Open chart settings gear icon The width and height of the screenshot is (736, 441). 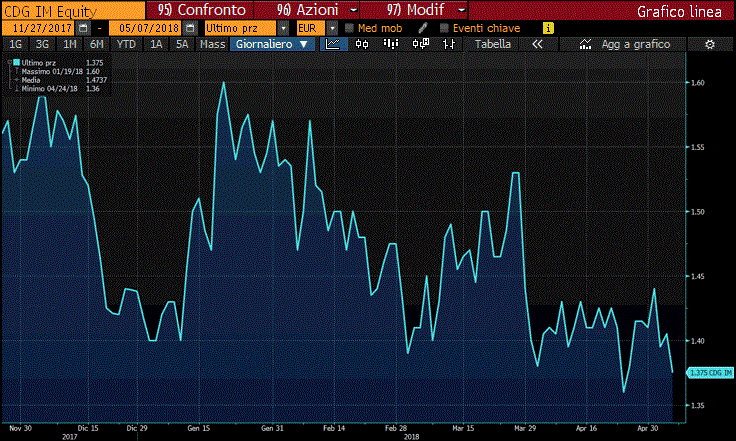tap(710, 45)
